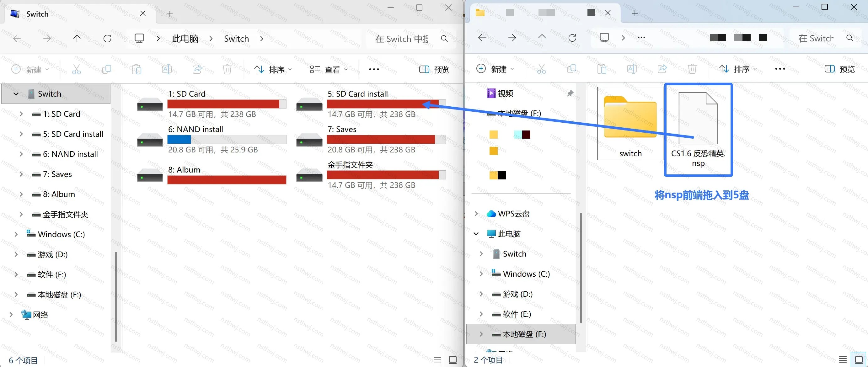Expand WPS云盘 in right window tree
The image size is (868, 367).
(476, 214)
